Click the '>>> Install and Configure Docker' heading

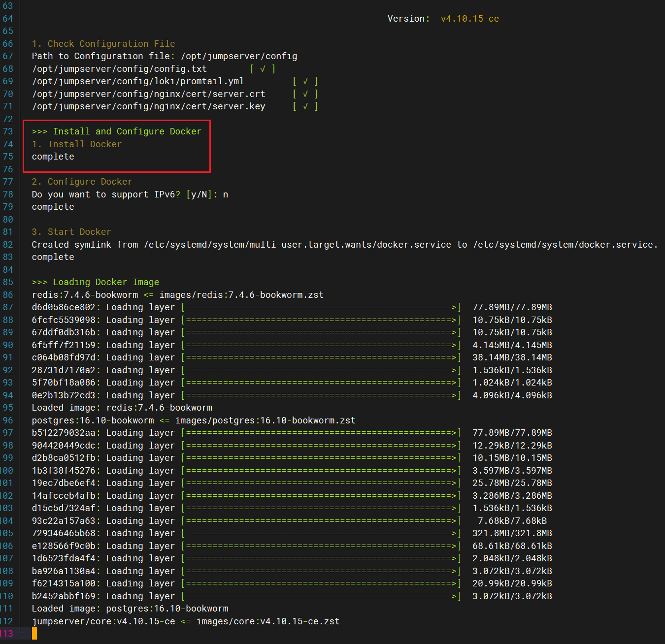pyautogui.click(x=117, y=131)
